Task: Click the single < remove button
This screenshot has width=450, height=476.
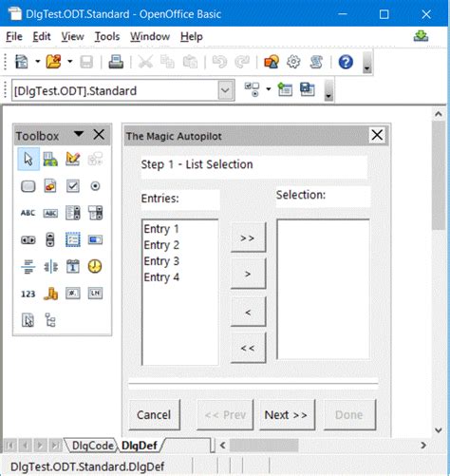Action: pos(248,313)
